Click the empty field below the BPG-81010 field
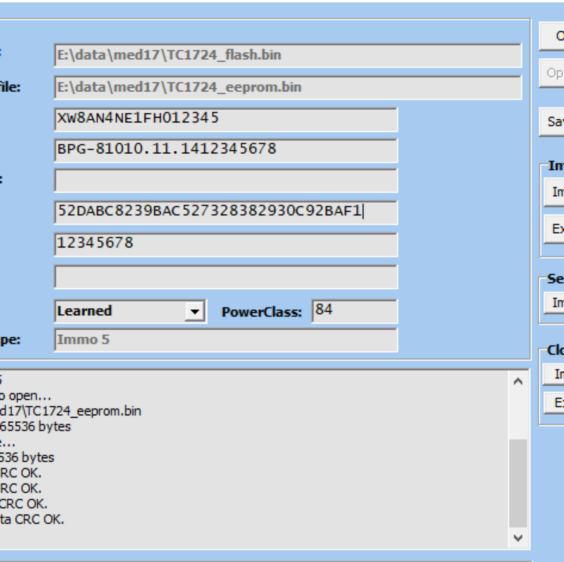The image size is (564, 562). tap(226, 180)
